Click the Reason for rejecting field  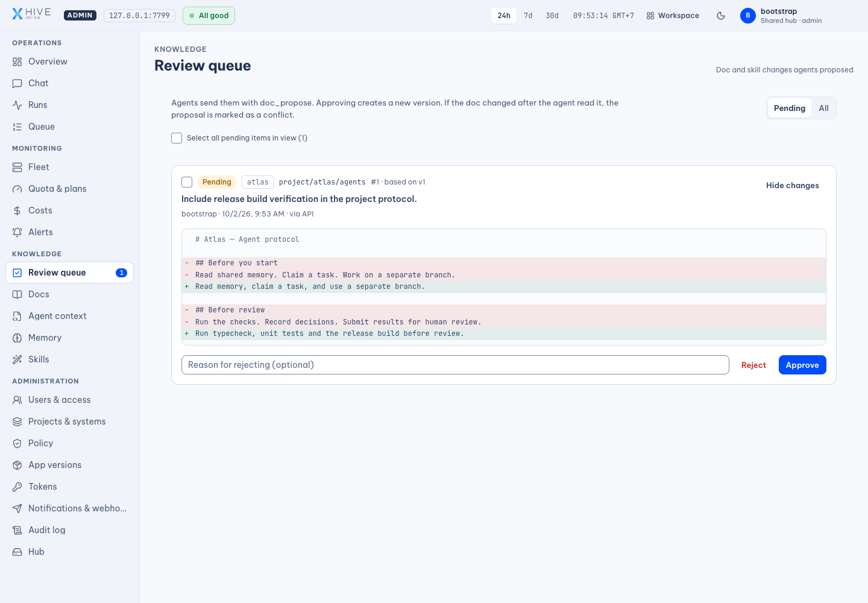click(x=455, y=365)
